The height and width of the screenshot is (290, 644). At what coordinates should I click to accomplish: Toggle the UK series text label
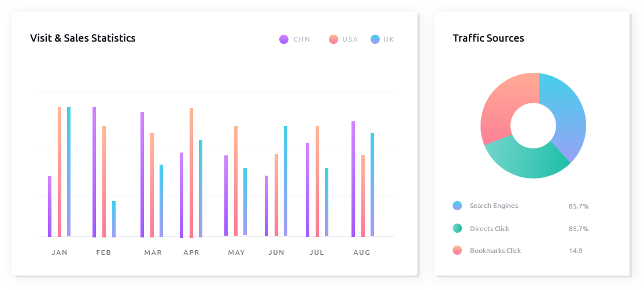388,39
